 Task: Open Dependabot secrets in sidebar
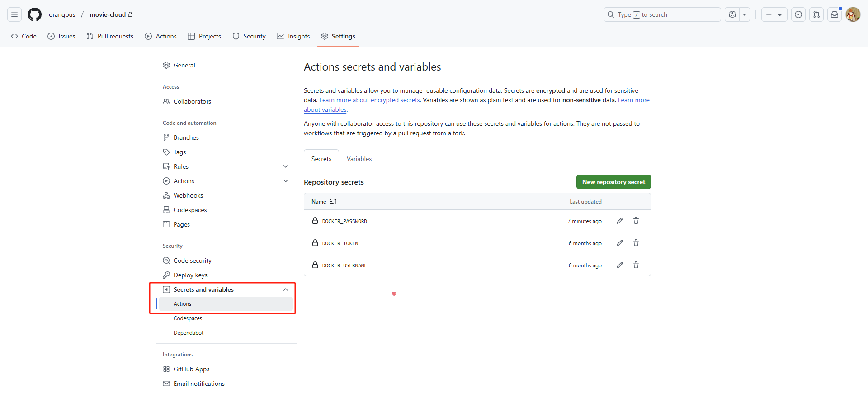click(189, 333)
